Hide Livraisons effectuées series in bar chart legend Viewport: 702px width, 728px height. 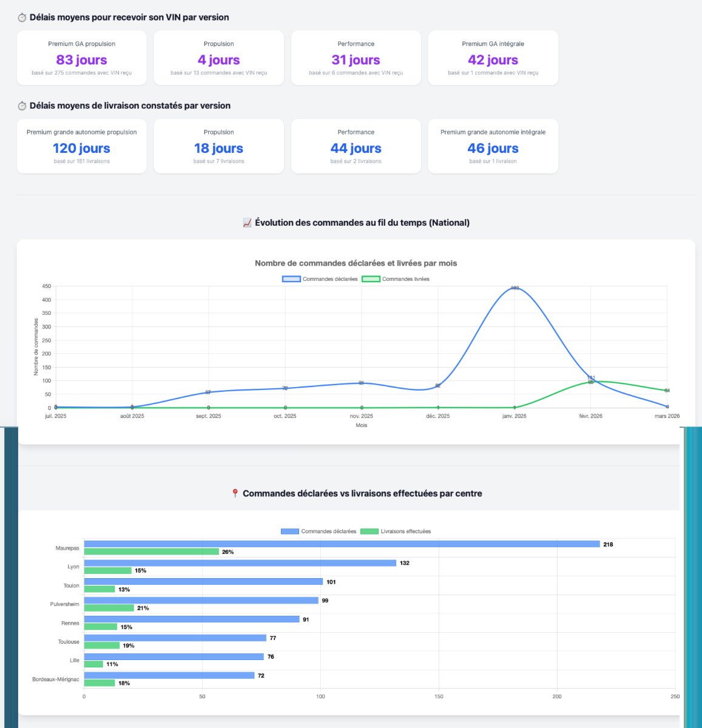pyautogui.click(x=396, y=531)
